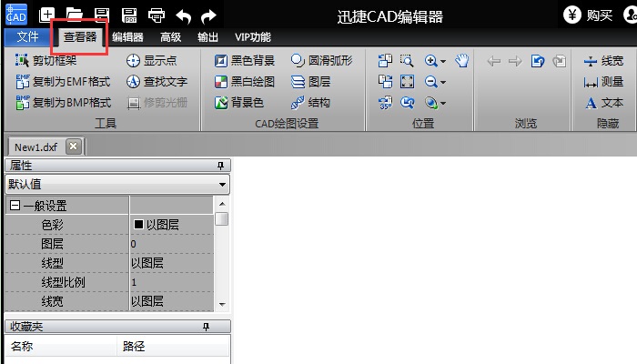Viewport: 637px width, 364px height.
Task: Click the zoom window magnifier icon
Action: click(x=407, y=61)
